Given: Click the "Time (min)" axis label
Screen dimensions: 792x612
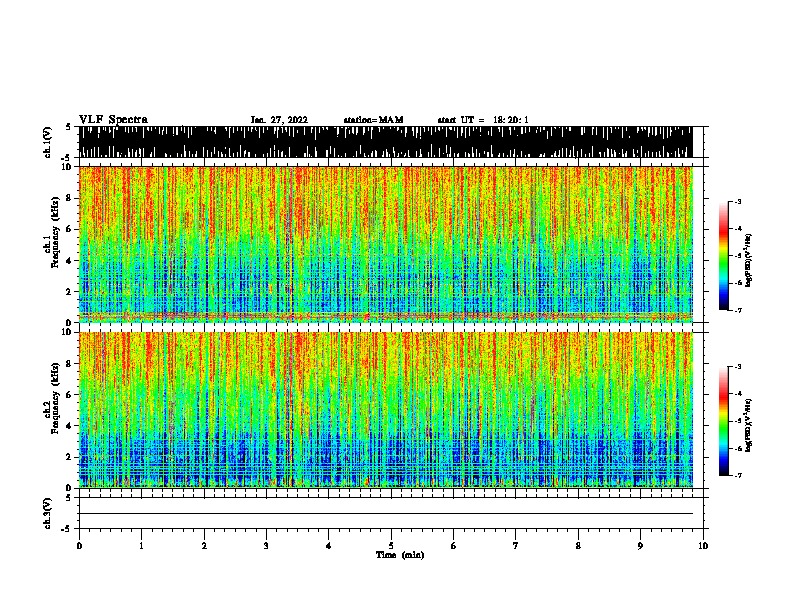Looking at the screenshot, I should pyautogui.click(x=400, y=555).
